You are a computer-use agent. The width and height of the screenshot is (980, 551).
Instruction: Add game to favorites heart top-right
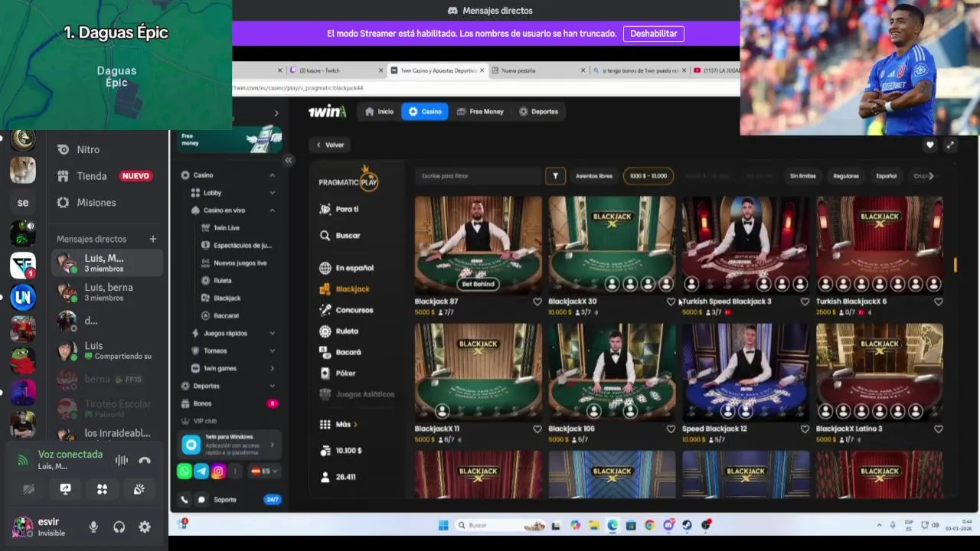[x=929, y=145]
